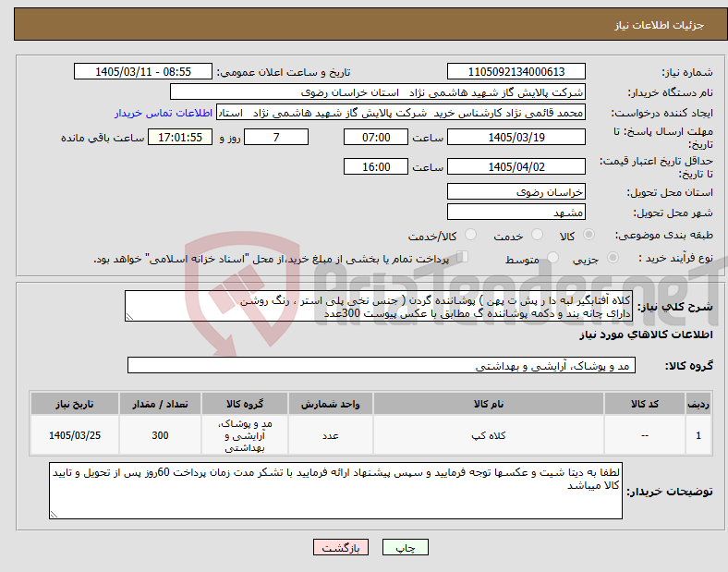The width and height of the screenshot is (728, 572).
Task: Click the resize handle of description box
Action: [129, 317]
